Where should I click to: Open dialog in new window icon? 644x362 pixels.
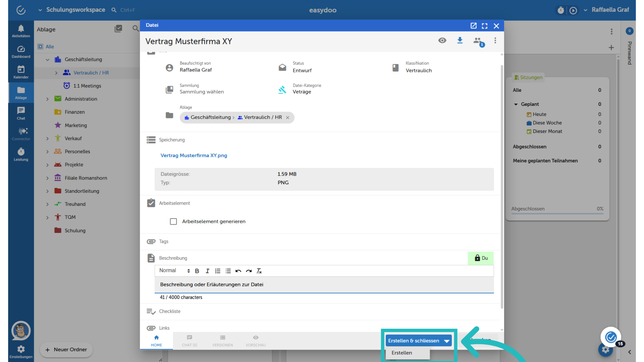473,25
